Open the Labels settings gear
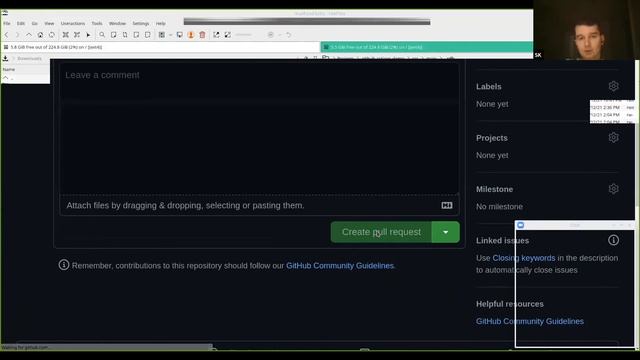This screenshot has width=640, height=360. coord(613,86)
